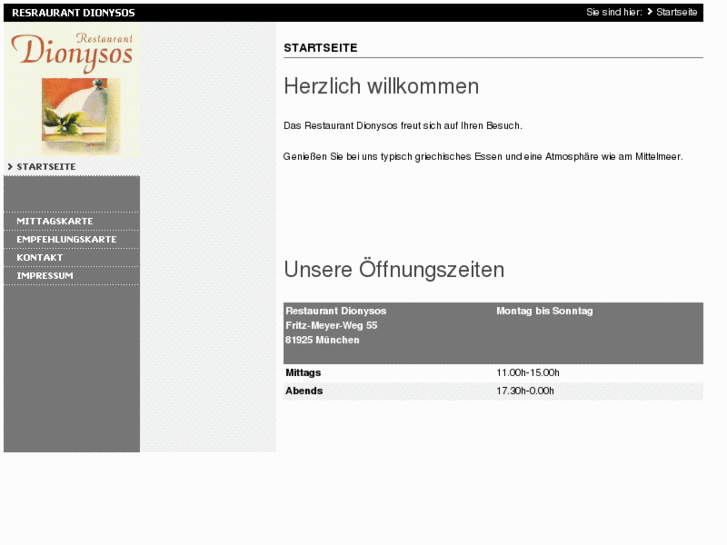Click the Startseite page section heading
The image size is (727, 545).
(x=320, y=48)
